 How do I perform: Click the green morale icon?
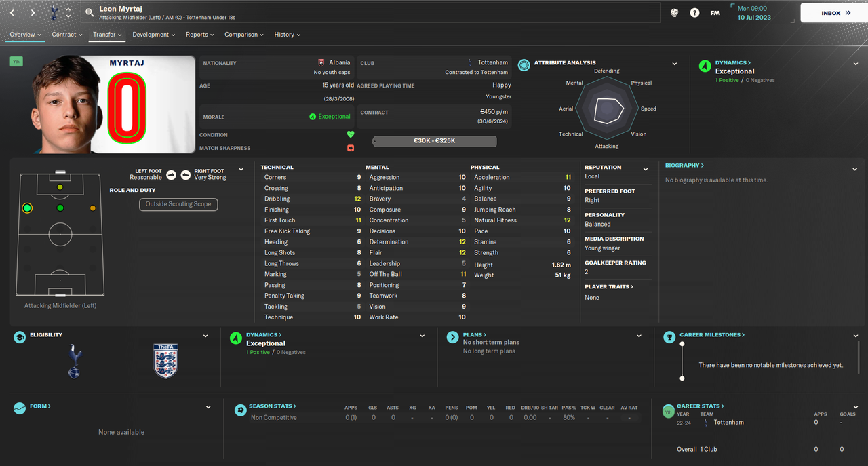click(313, 117)
